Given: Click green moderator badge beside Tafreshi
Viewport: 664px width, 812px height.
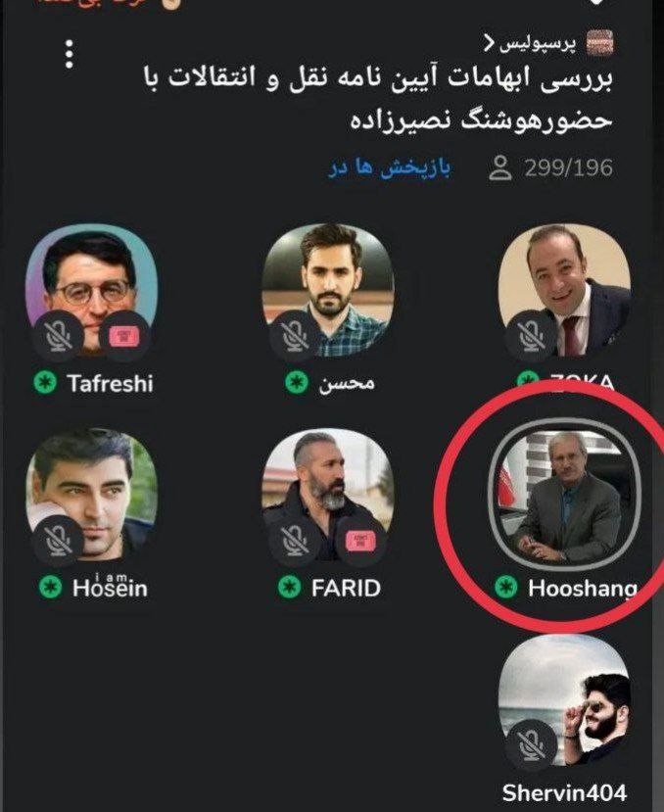Looking at the screenshot, I should [45, 383].
